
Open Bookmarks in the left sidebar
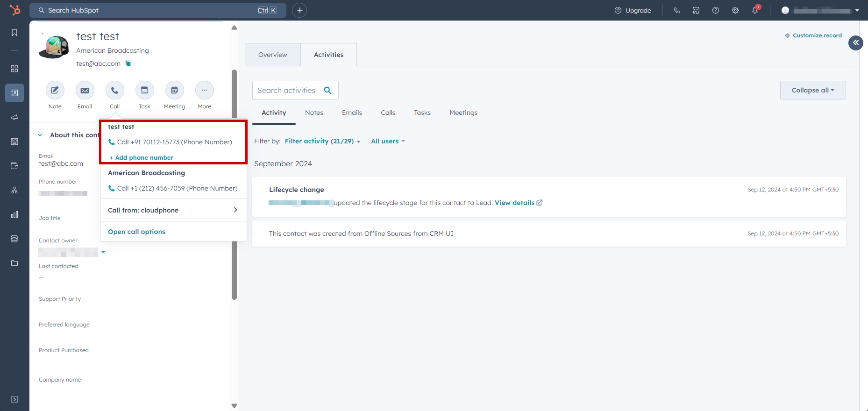[x=14, y=33]
